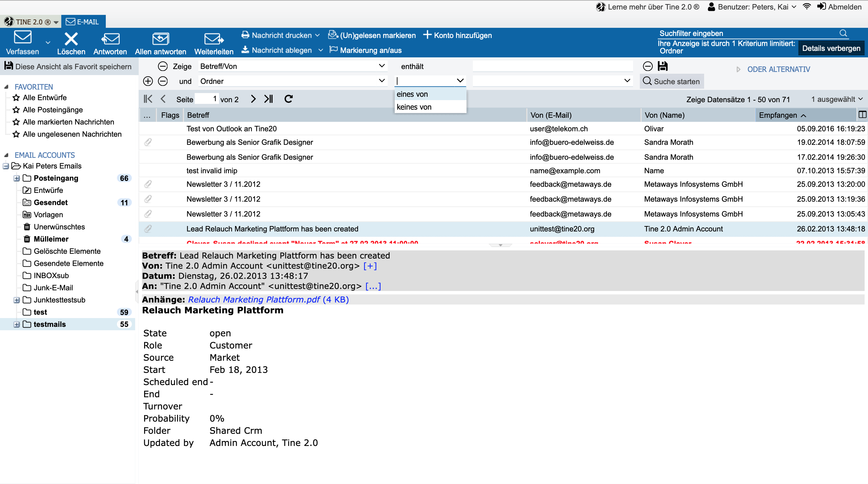868x484 pixels.
Task: Select the 'Test von Outlook an Tine20' message
Action: (502, 129)
